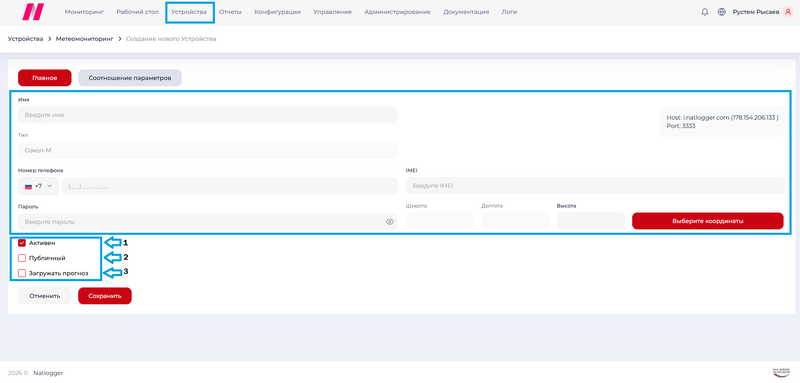
Task: Click the Отменить button
Action: click(45, 296)
